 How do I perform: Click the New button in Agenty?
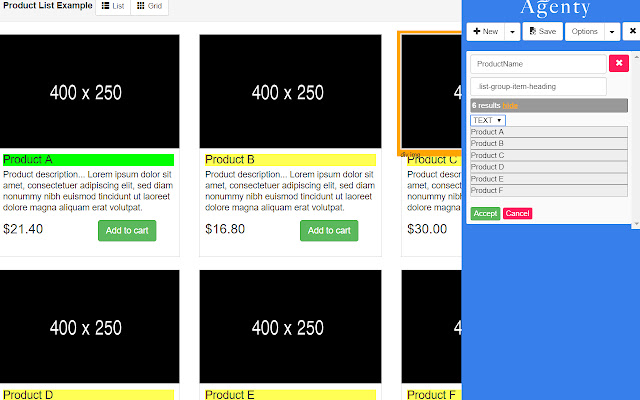pos(486,31)
